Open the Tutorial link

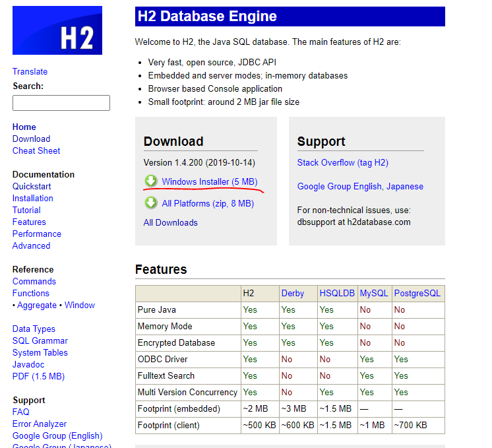click(26, 210)
